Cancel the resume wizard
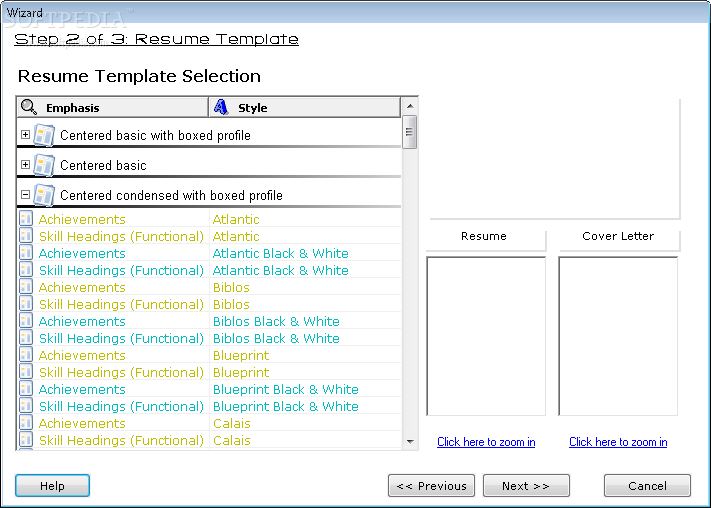This screenshot has height=508, width=711. 647,486
